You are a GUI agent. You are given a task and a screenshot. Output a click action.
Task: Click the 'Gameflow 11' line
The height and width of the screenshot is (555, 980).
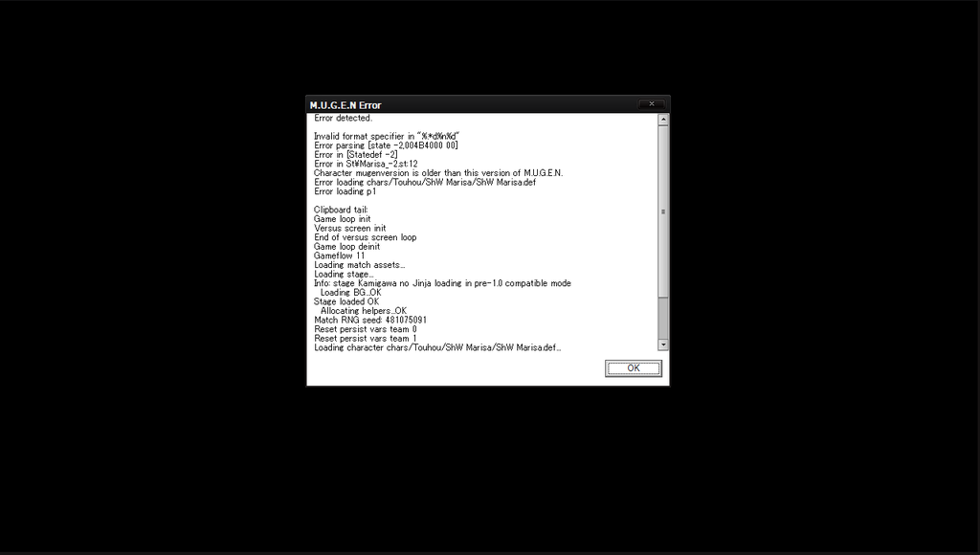(x=340, y=255)
